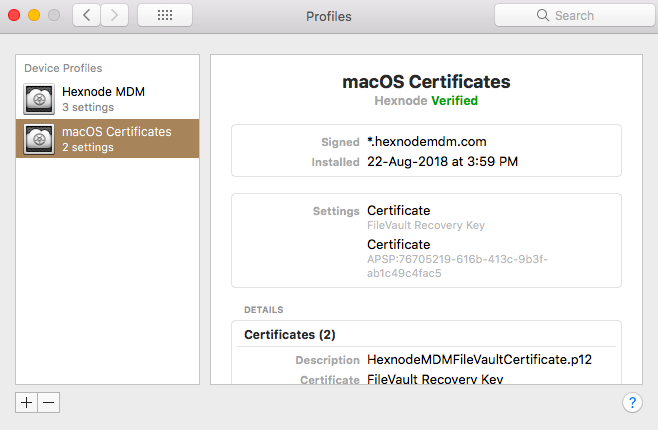Remove selected profile with minus button
The image size is (658, 430).
pos(49,403)
